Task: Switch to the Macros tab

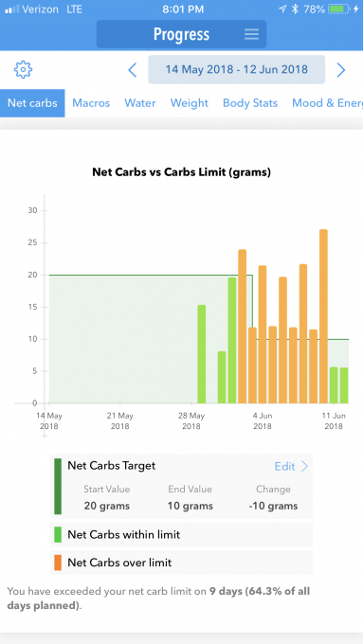Action: click(x=91, y=103)
